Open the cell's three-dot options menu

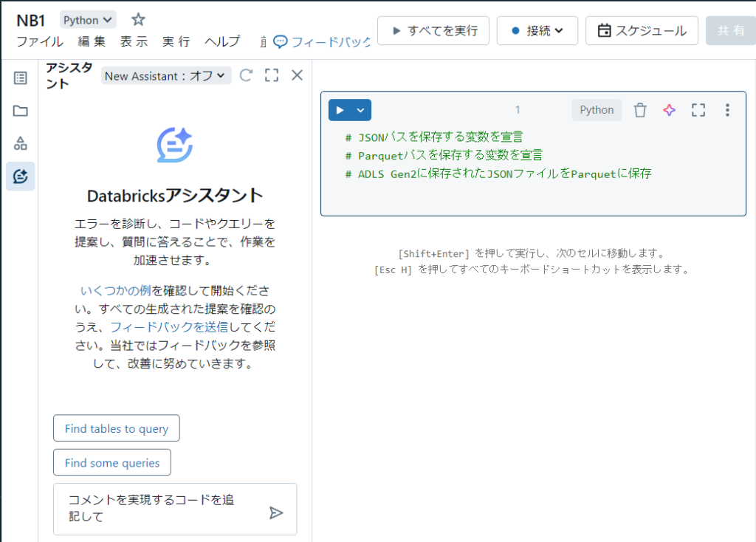(x=727, y=110)
